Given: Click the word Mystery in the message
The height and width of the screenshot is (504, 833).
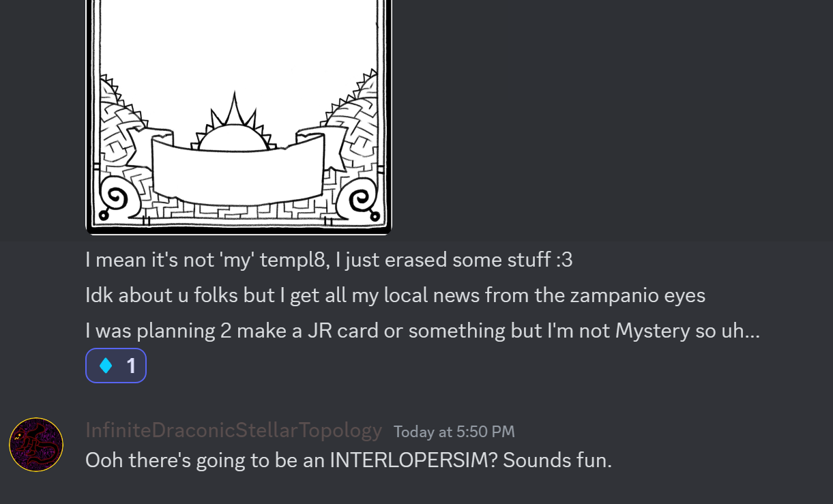Looking at the screenshot, I should (x=653, y=331).
